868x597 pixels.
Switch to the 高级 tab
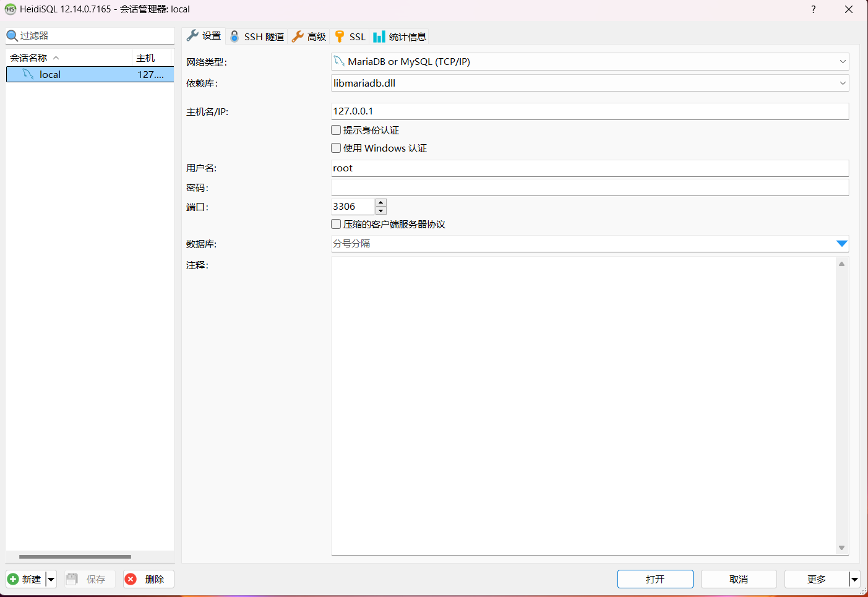tap(309, 37)
